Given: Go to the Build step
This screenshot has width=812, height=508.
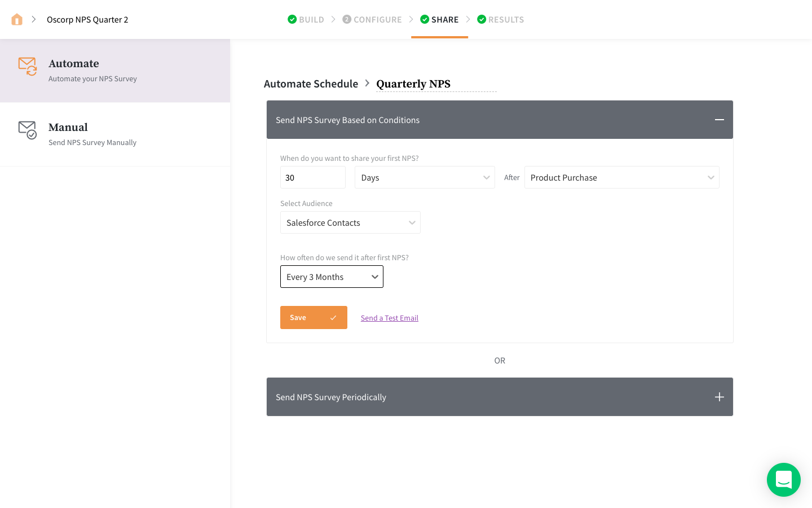Looking at the screenshot, I should pos(311,20).
